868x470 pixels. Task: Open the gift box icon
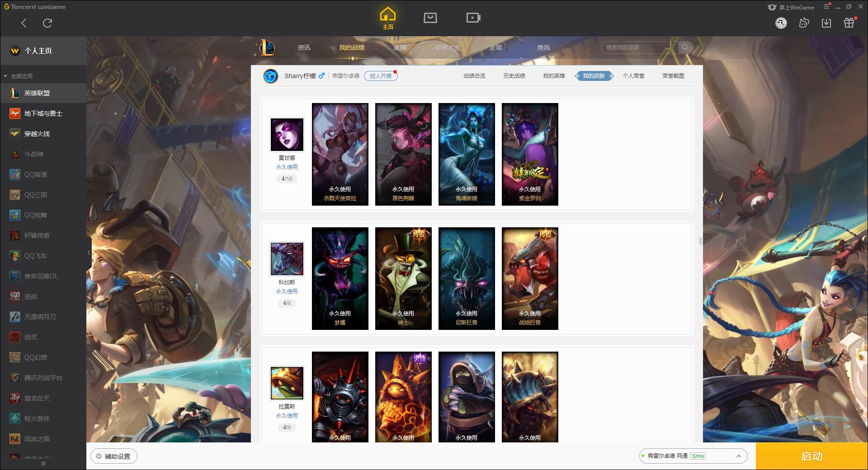coord(849,23)
